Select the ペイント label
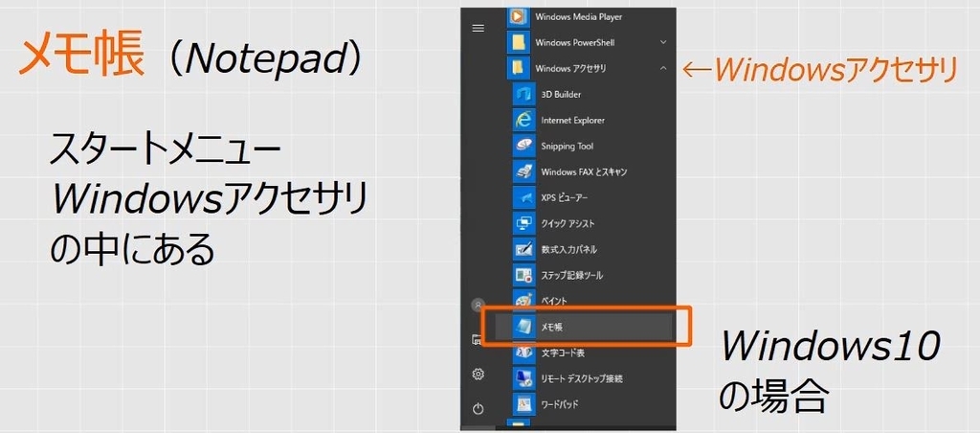This screenshot has height=433, width=980. click(554, 301)
